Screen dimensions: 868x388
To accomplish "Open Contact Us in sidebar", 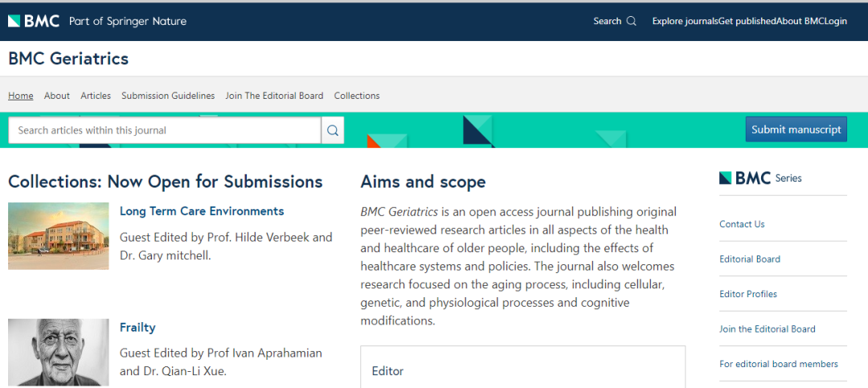I will (x=742, y=224).
